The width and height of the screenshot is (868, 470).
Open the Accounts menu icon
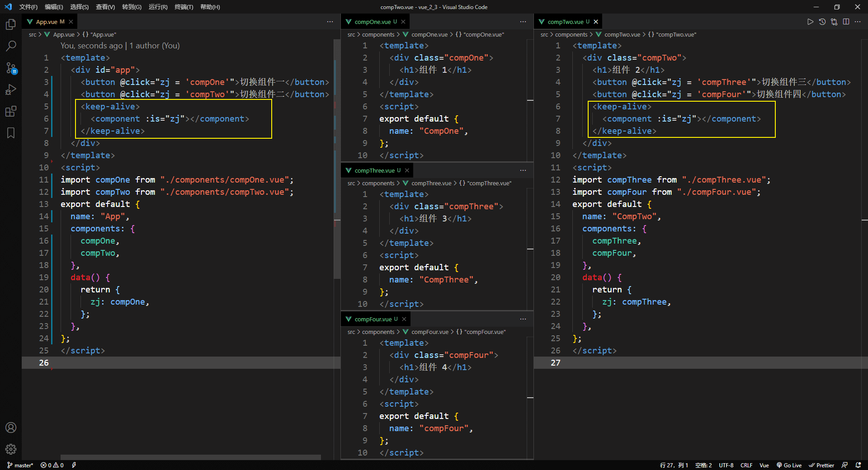point(11,428)
